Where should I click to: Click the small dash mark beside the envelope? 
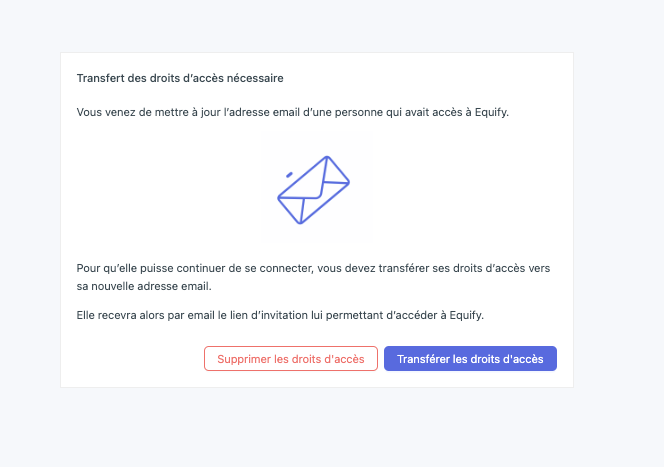tap(290, 174)
